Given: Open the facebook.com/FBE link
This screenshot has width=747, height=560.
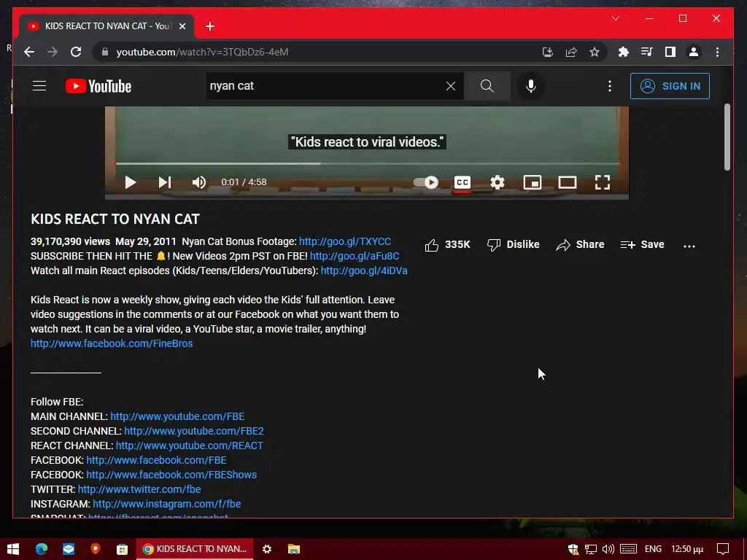Looking at the screenshot, I should tap(156, 460).
